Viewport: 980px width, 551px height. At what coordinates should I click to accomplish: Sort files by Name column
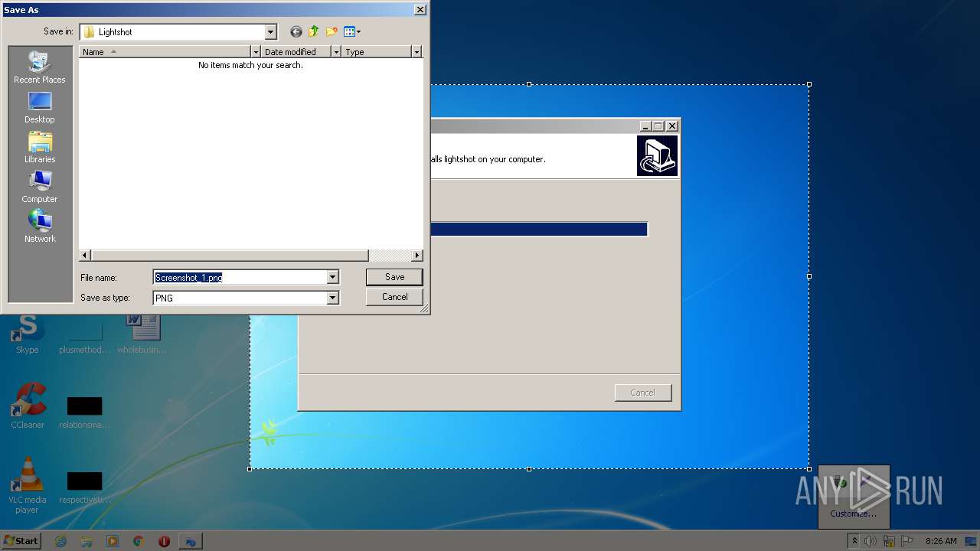[x=165, y=52]
